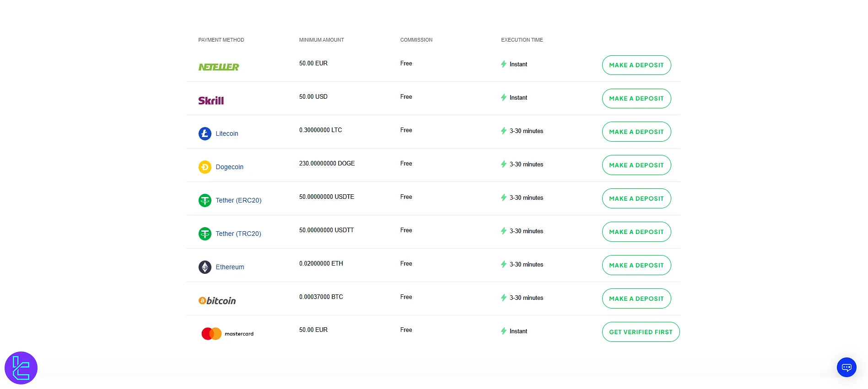Image resolution: width=868 pixels, height=389 pixels.
Task: Click the lightning bolt in Tether (TRC20) row
Action: tap(504, 231)
